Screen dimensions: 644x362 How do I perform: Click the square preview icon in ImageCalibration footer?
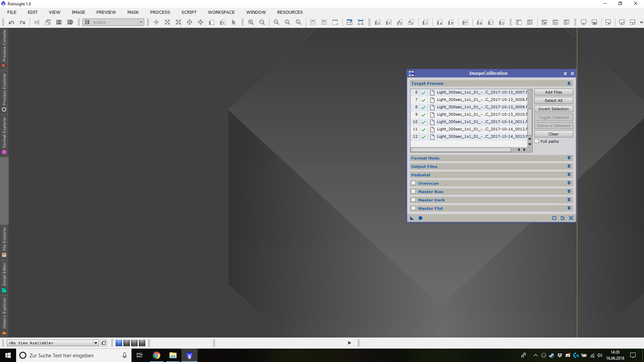(554, 218)
